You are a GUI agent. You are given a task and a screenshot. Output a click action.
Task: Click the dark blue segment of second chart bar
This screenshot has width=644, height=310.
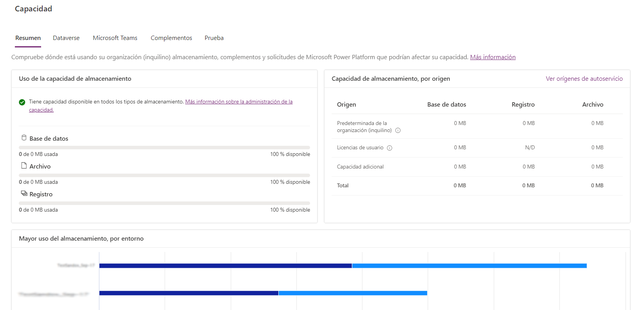coord(189,293)
